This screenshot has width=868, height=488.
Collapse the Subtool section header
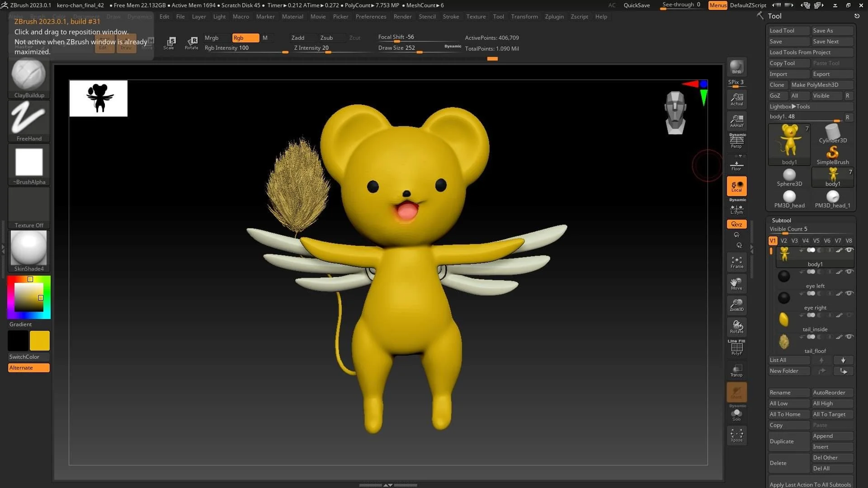pyautogui.click(x=781, y=221)
